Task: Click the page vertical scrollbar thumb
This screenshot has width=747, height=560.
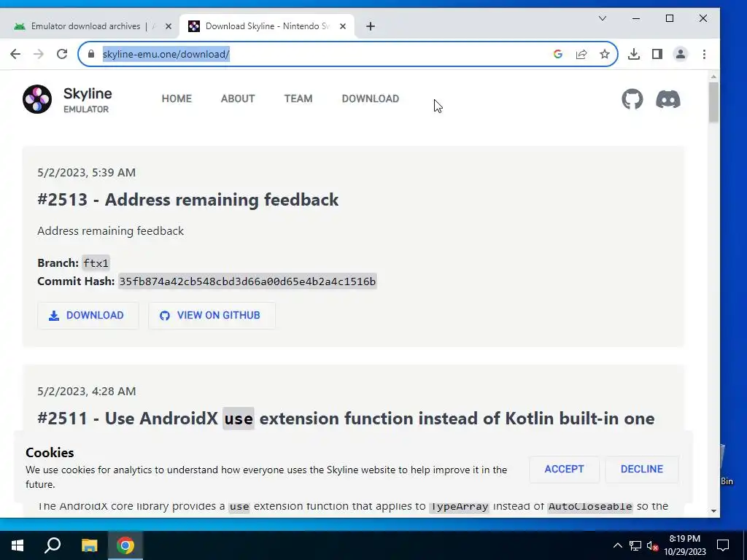Action: pos(713,102)
